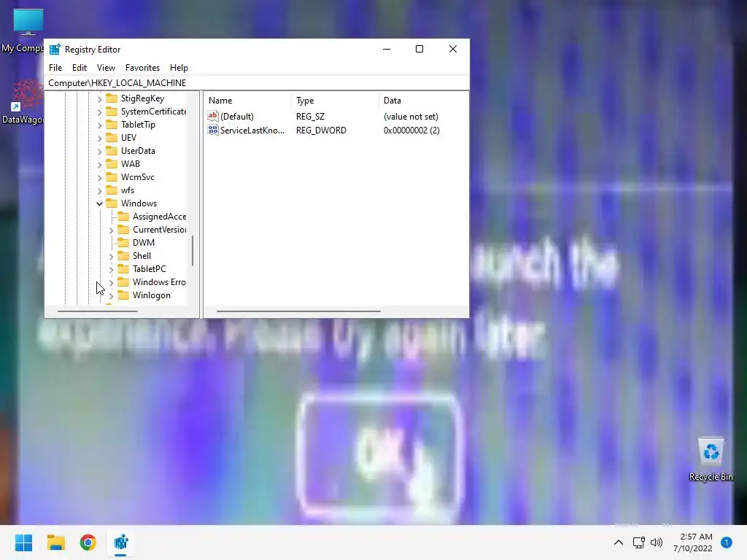
Task: Click the (value not set) data cell
Action: coord(411,116)
